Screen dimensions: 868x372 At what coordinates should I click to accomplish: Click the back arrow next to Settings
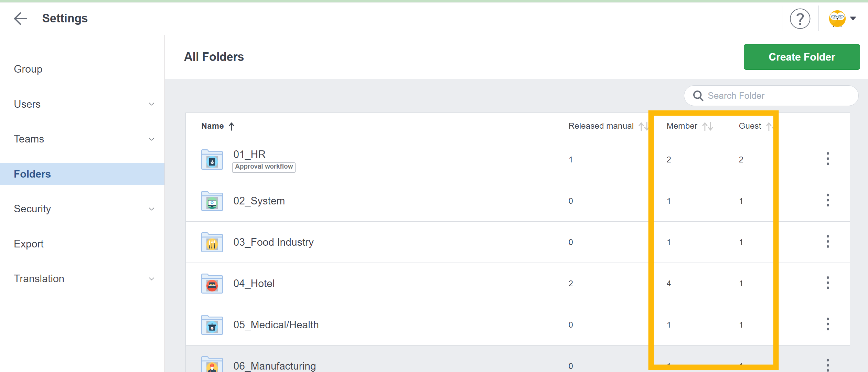point(20,18)
